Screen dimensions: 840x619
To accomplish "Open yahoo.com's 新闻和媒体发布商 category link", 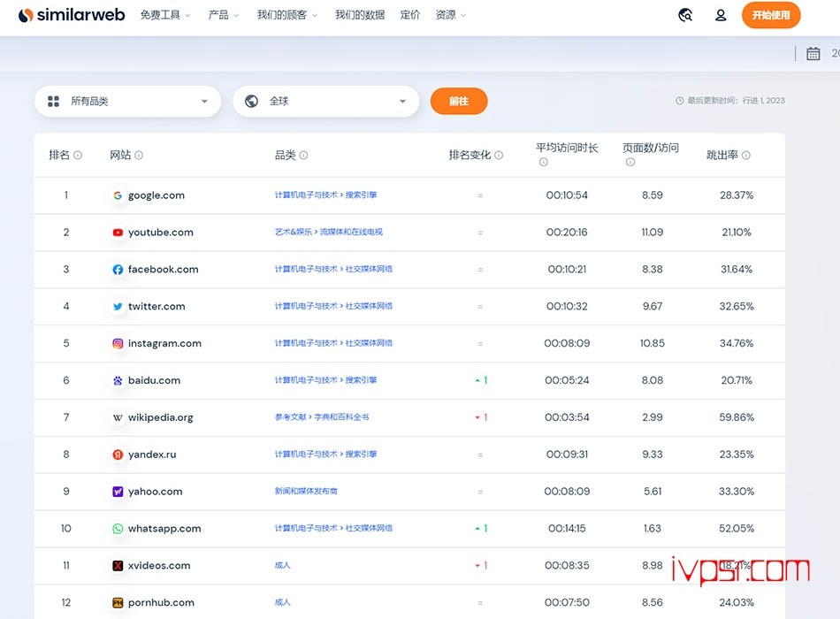I will pos(306,491).
